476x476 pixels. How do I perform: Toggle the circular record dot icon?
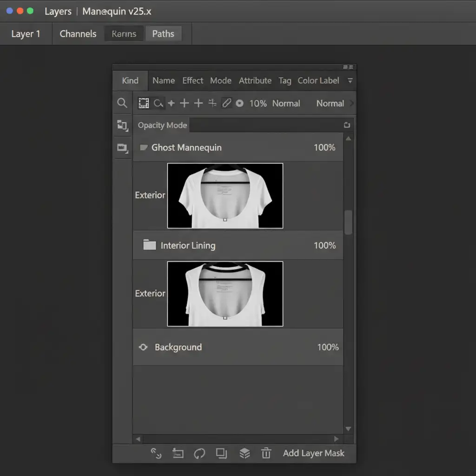pyautogui.click(x=239, y=103)
